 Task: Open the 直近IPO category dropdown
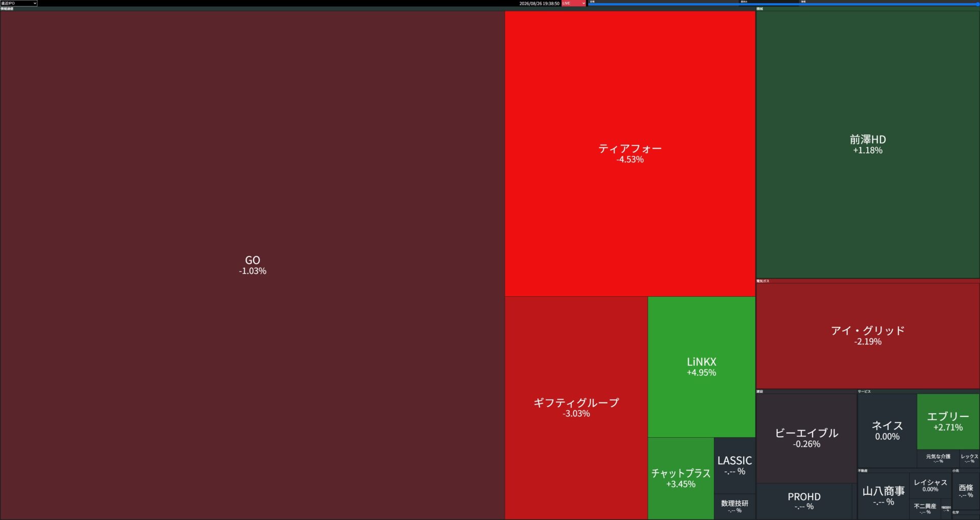click(19, 3)
